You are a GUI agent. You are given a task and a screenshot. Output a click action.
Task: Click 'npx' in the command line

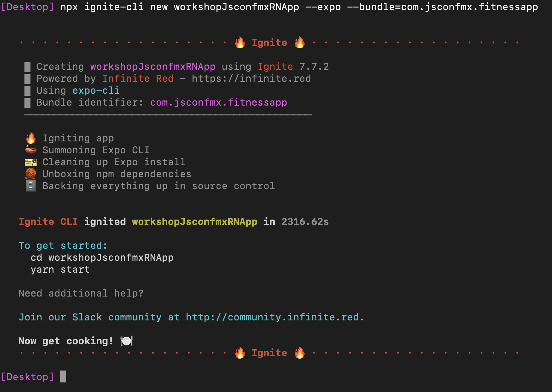[x=69, y=7]
